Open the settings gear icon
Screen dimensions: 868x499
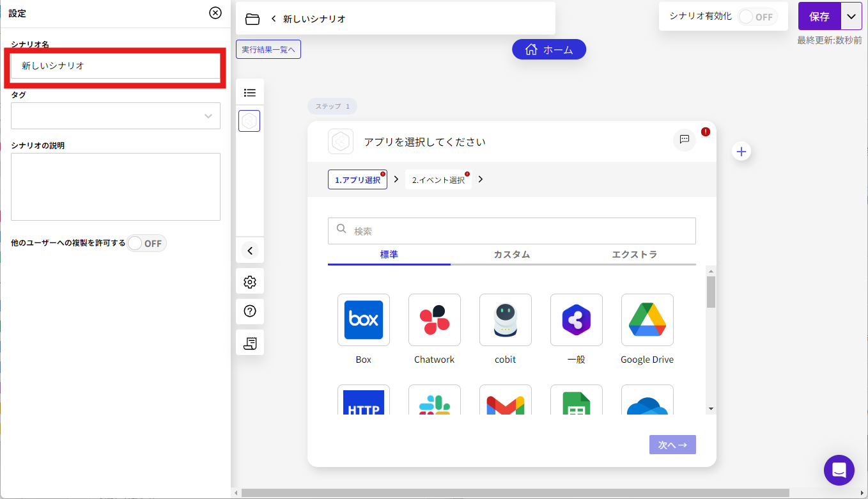(250, 282)
